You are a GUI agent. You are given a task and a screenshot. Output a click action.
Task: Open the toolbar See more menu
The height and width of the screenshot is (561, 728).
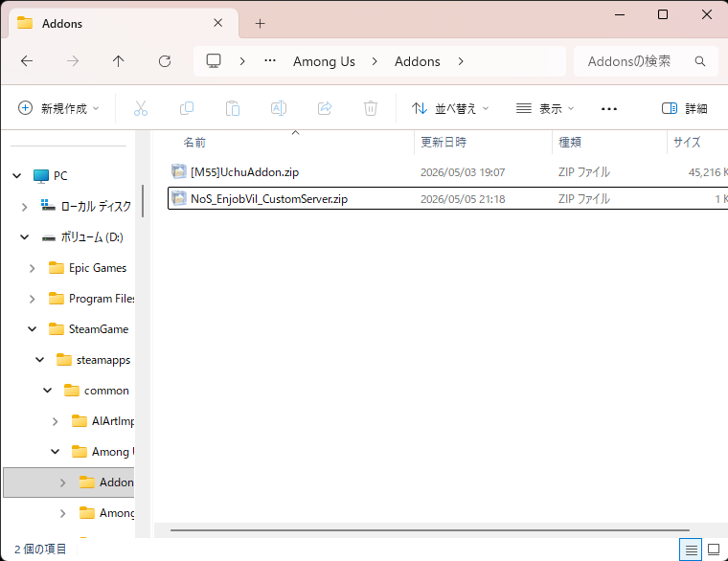[x=608, y=109]
